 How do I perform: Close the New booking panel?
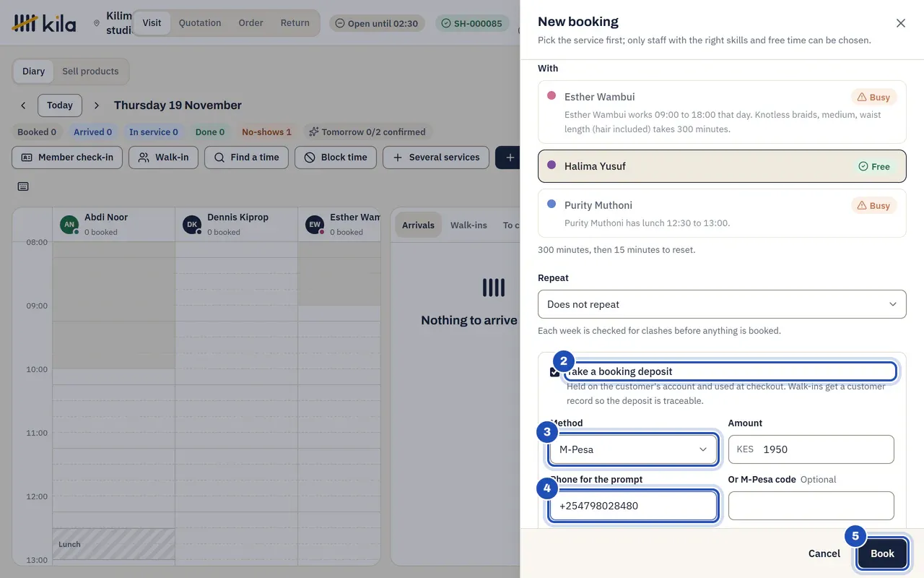click(901, 23)
